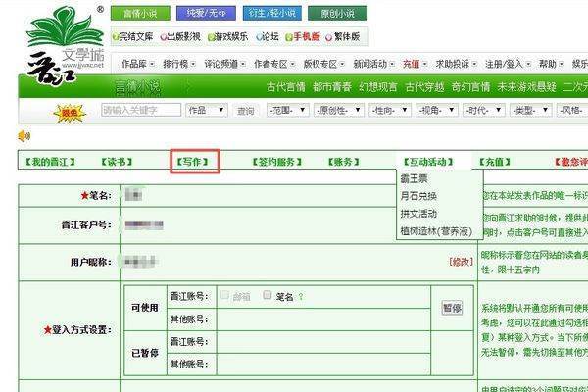The height and width of the screenshot is (392, 588).
Task: Open the -类型- filter dropdown
Action: point(530,110)
